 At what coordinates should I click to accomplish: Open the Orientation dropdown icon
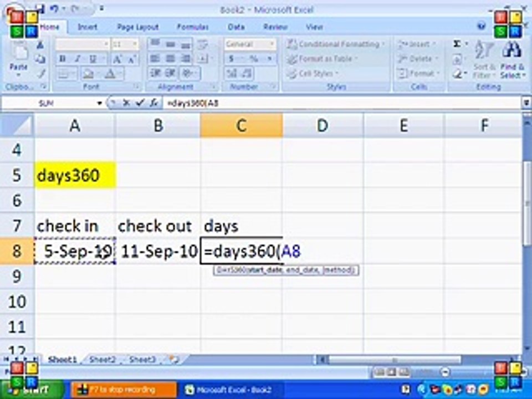click(x=188, y=73)
